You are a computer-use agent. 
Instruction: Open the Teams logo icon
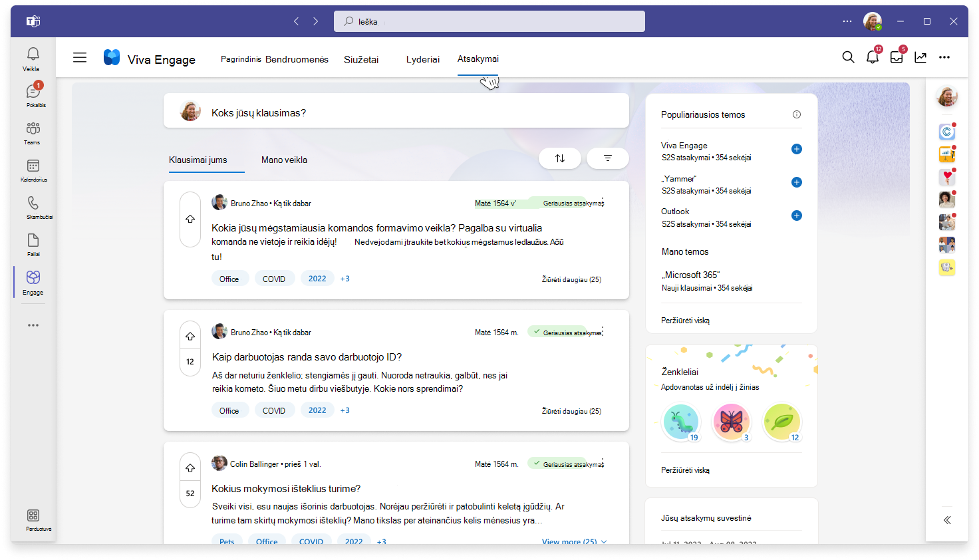point(33,21)
